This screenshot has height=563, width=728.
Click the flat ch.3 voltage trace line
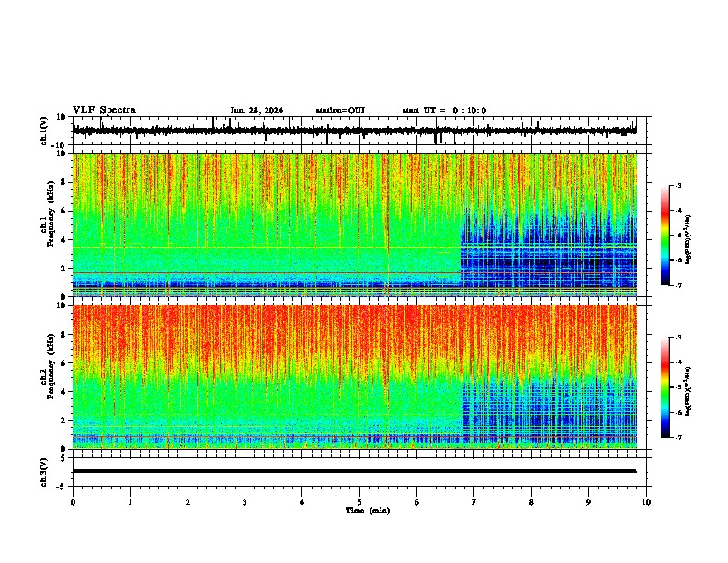click(x=354, y=471)
